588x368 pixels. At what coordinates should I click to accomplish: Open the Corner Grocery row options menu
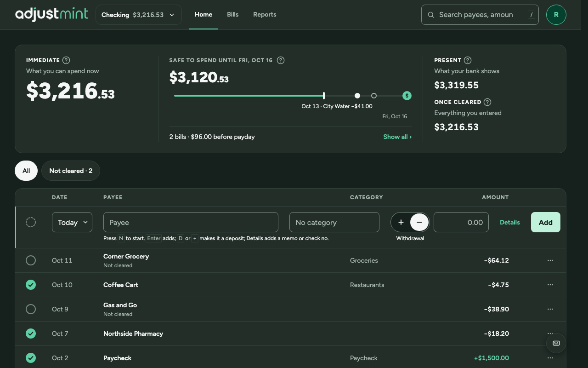coord(550,260)
